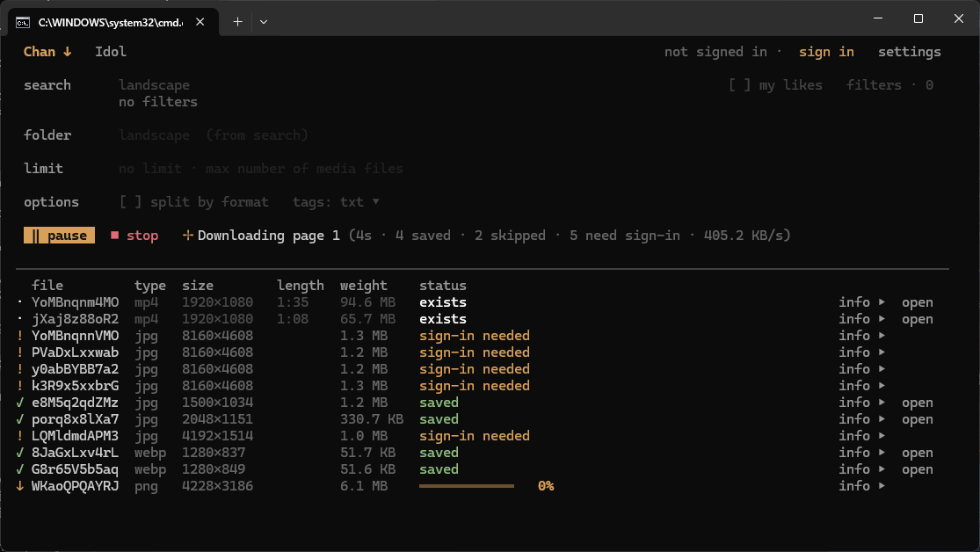Stop the download

[134, 236]
